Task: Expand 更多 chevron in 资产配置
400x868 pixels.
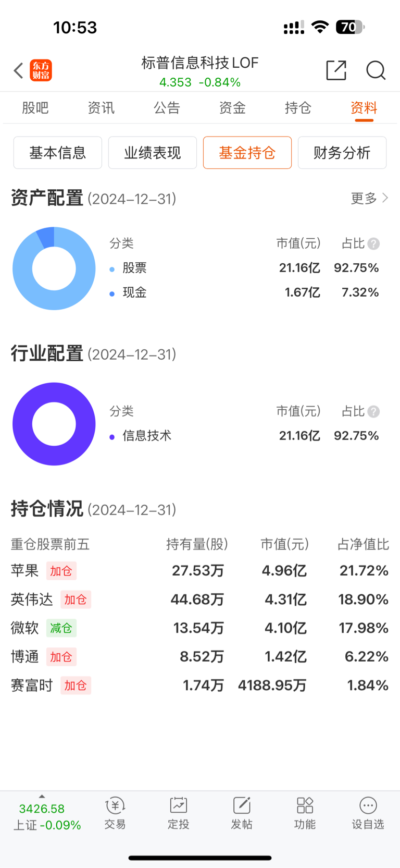Action: (385, 198)
